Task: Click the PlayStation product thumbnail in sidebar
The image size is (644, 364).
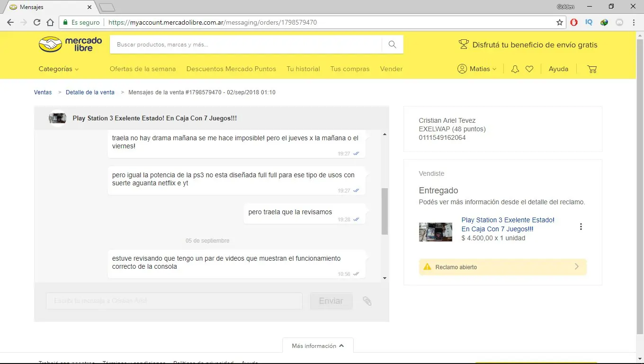Action: (436, 232)
